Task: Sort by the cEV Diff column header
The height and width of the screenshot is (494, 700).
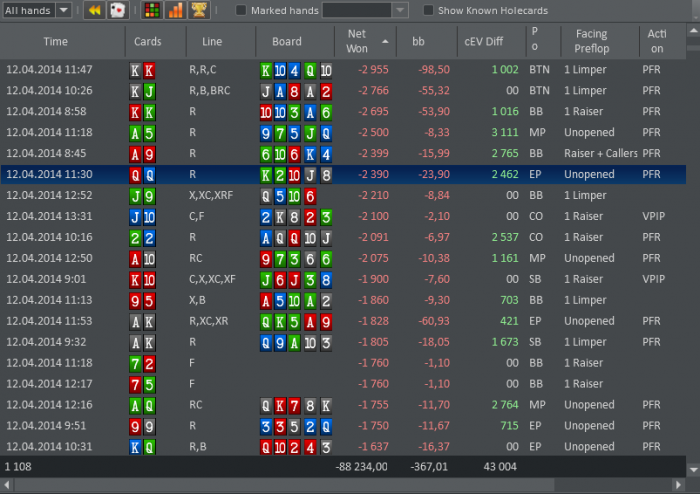Action: coord(492,42)
